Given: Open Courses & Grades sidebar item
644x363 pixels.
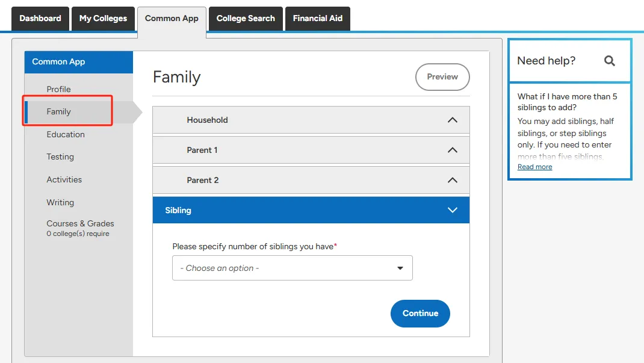Looking at the screenshot, I should coord(80,224).
